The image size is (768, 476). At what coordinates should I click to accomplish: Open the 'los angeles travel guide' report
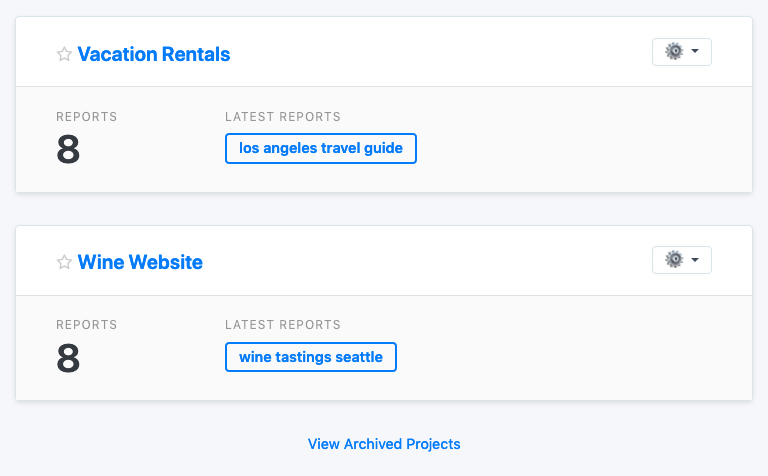(x=320, y=149)
